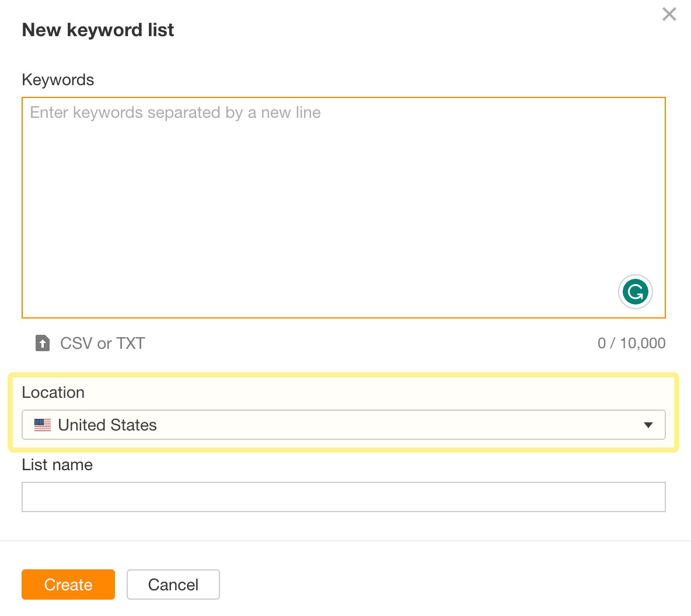Click the dropdown arrow beside United States

click(x=648, y=425)
